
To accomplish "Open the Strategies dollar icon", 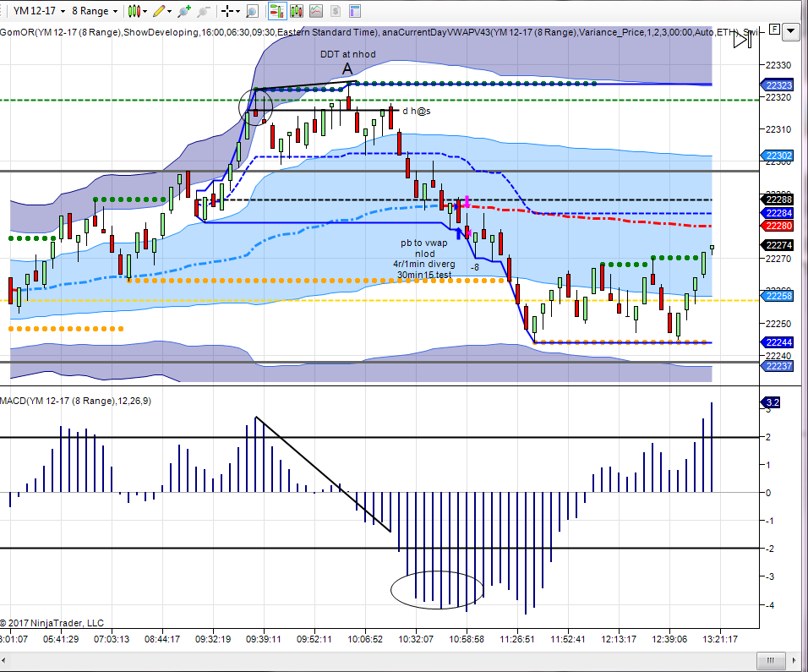I will 336,11.
